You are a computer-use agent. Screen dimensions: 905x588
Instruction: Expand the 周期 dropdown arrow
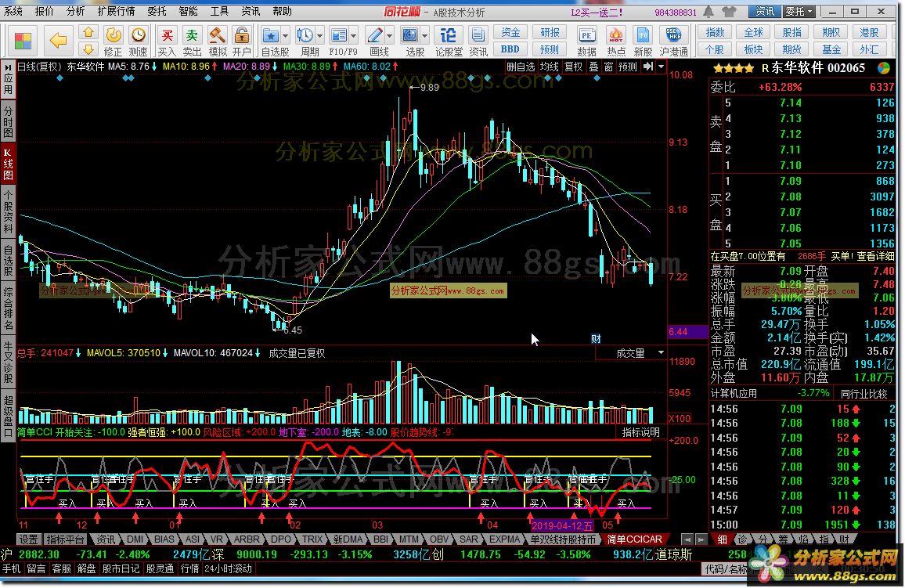click(x=319, y=36)
